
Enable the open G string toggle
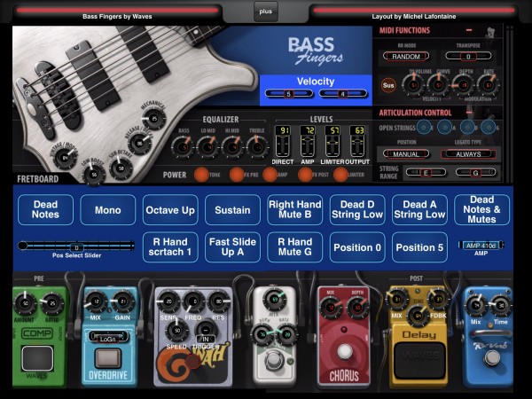click(x=489, y=127)
